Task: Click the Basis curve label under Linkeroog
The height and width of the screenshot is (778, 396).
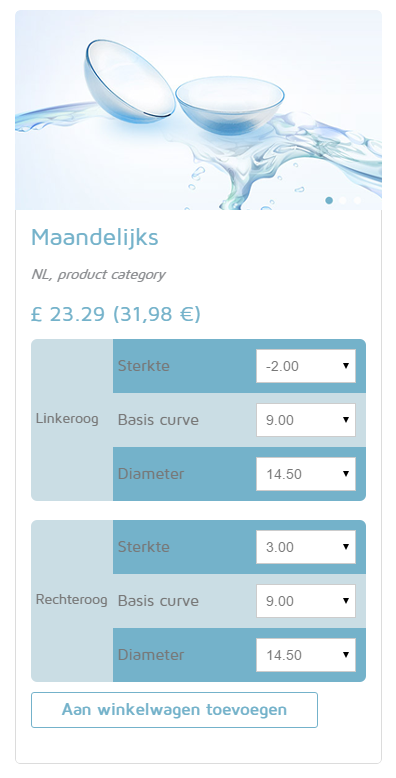Action: [158, 420]
